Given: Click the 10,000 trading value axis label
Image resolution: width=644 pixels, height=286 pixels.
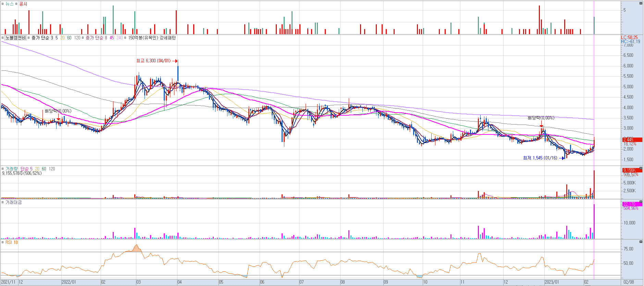Looking at the screenshot, I should click(x=629, y=223).
